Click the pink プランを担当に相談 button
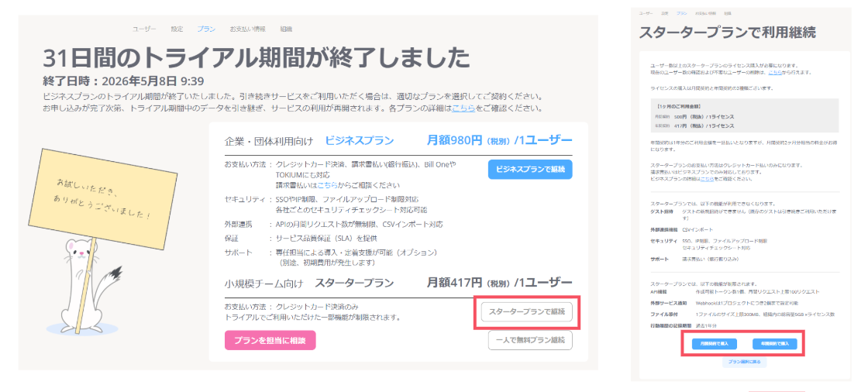The image size is (868, 392). [x=270, y=341]
